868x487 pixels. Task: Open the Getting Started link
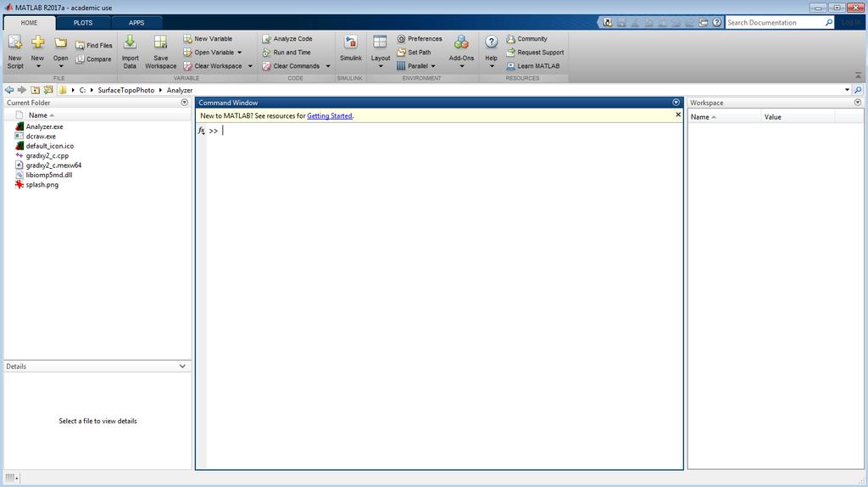[x=330, y=115]
